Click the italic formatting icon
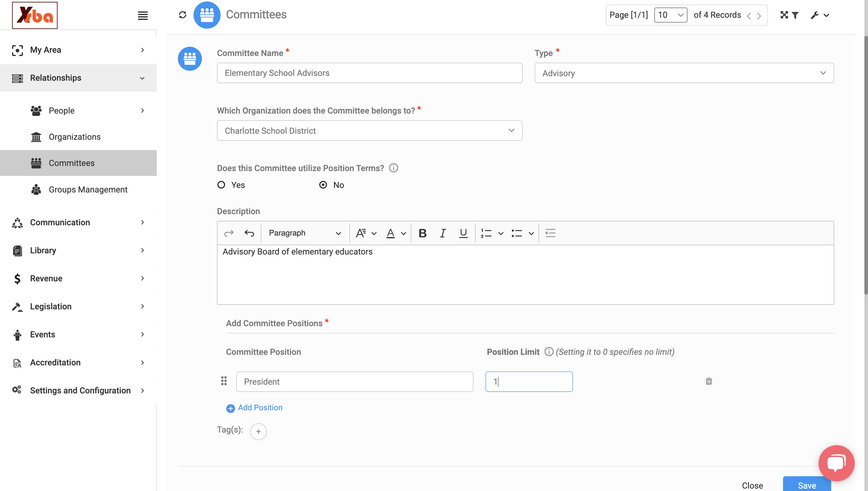 pos(443,233)
